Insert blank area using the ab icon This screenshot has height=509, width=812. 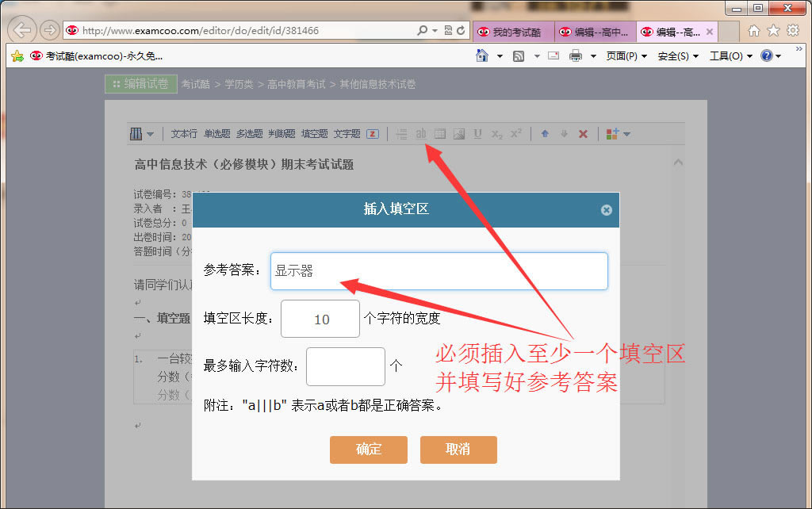(421, 133)
